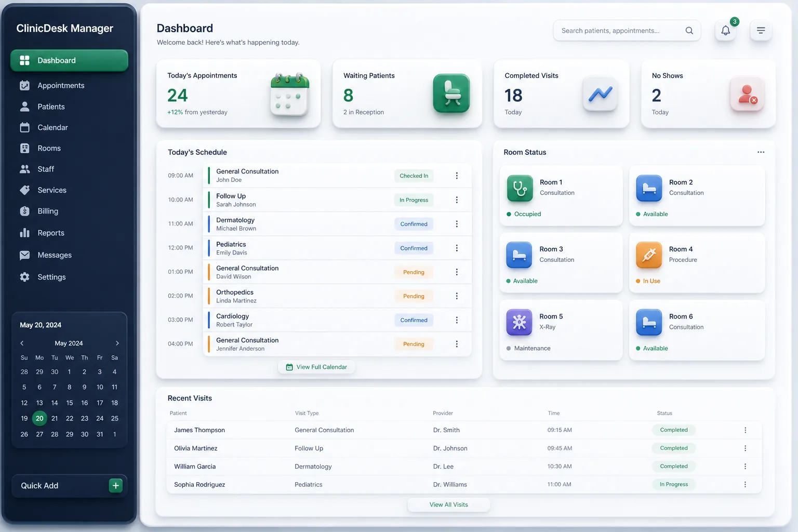The image size is (798, 532).
Task: Click Olivia Martinez in Recent Visits
Action: point(196,448)
